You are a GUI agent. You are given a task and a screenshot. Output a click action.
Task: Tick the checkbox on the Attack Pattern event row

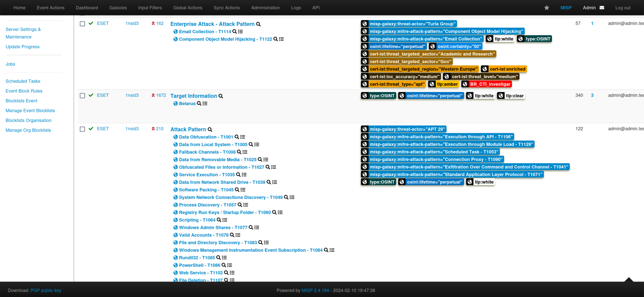[x=82, y=129]
